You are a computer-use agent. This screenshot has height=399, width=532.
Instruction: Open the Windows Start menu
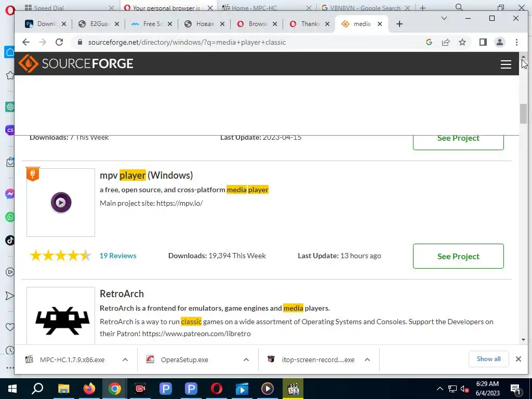[x=12, y=389]
